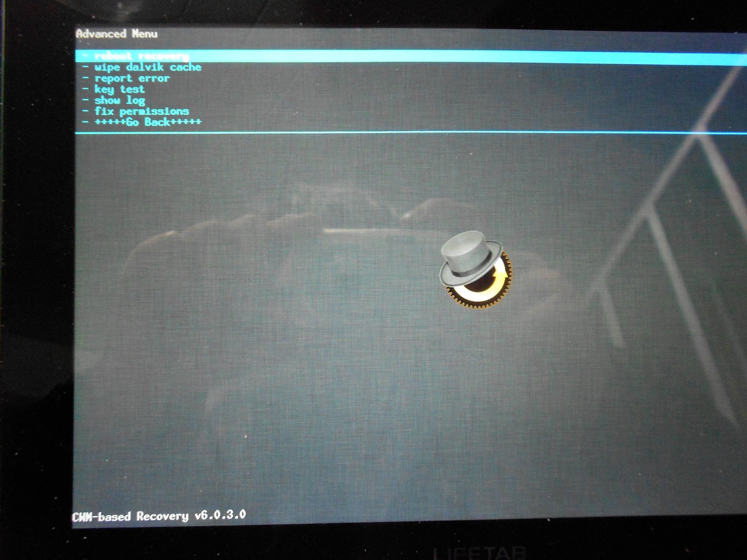
Task: Select +++++Go Back+++++ entry
Action: [142, 122]
